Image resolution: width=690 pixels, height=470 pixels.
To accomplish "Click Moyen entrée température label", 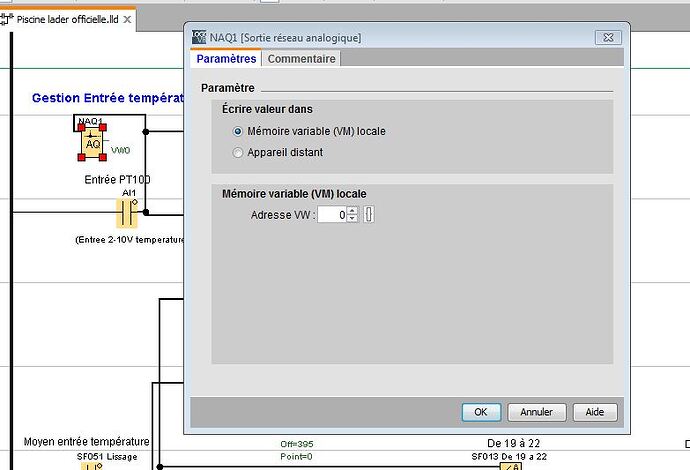I will [x=87, y=441].
